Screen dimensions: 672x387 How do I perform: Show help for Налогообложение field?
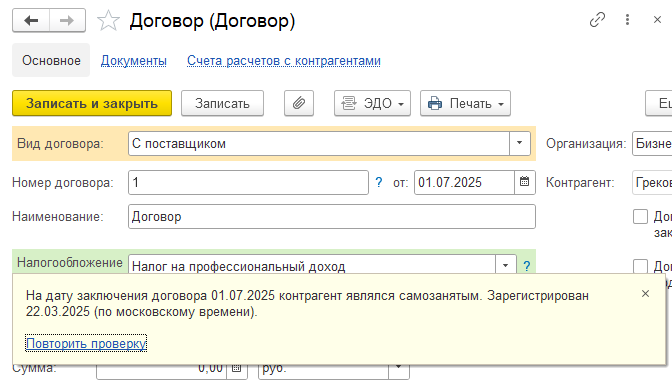tap(527, 266)
